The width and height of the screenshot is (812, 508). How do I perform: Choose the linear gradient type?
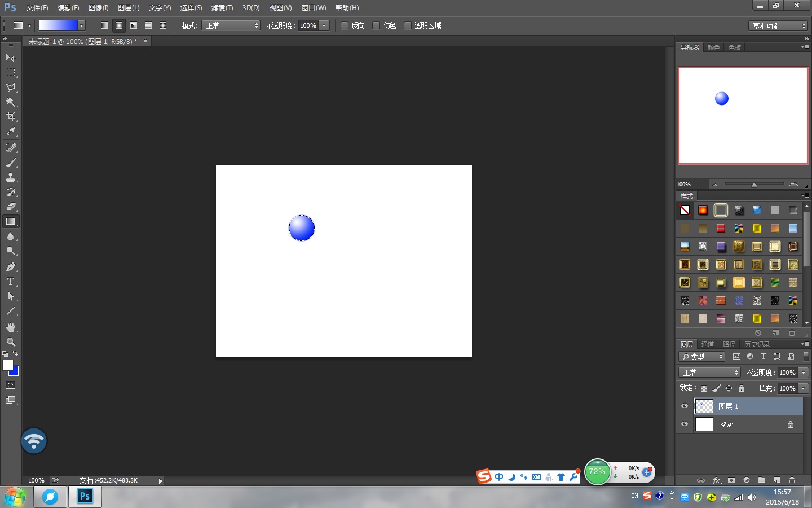(104, 25)
